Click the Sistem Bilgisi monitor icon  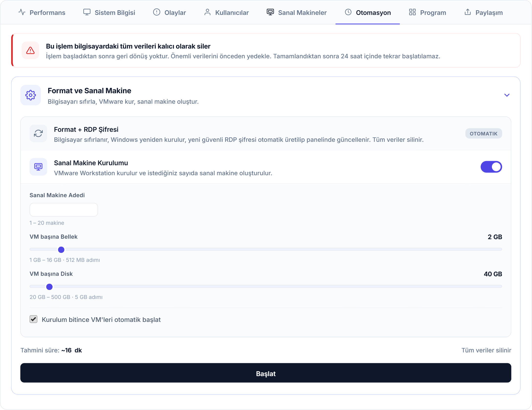(87, 12)
